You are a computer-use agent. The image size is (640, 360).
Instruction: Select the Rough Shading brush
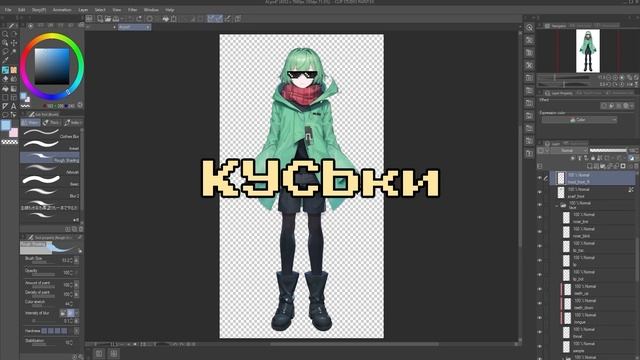coord(50,158)
